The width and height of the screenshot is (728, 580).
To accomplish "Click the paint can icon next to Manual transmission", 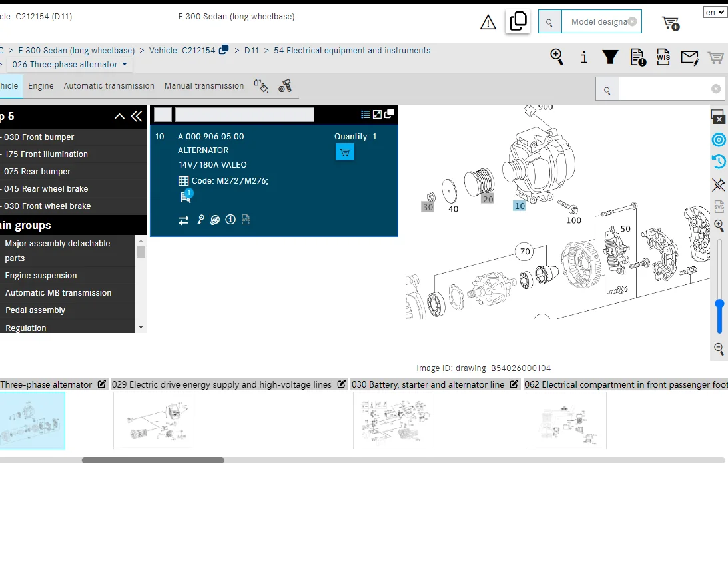I will coord(261,85).
